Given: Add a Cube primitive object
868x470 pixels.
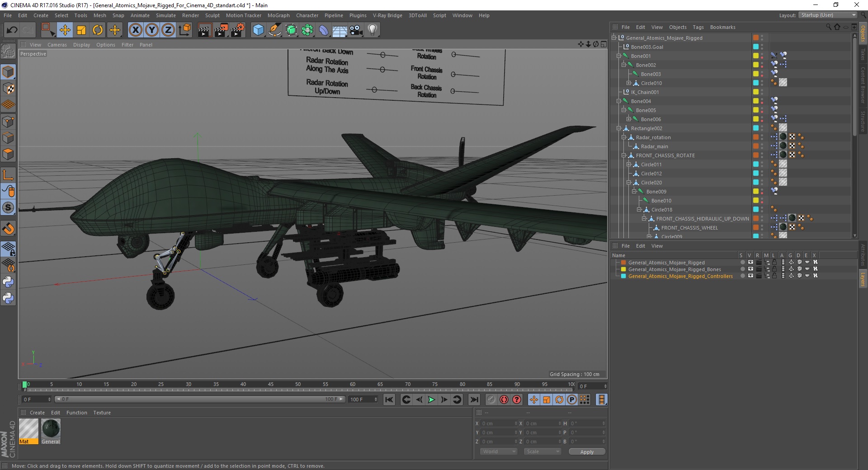Looking at the screenshot, I should click(x=258, y=30).
